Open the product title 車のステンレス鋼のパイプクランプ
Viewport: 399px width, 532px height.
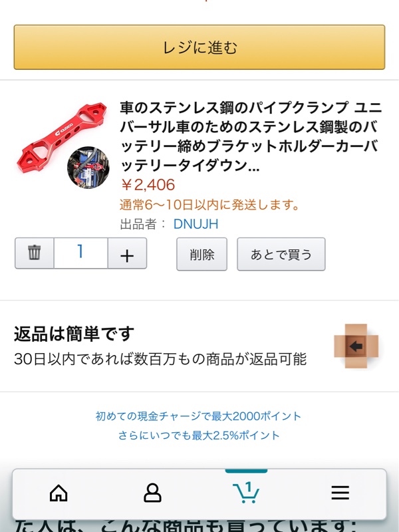251,136
